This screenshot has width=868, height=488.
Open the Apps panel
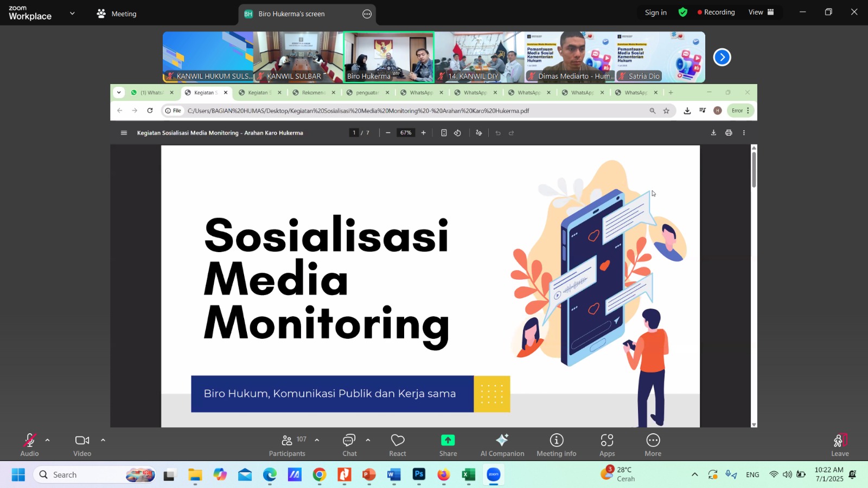607,445
